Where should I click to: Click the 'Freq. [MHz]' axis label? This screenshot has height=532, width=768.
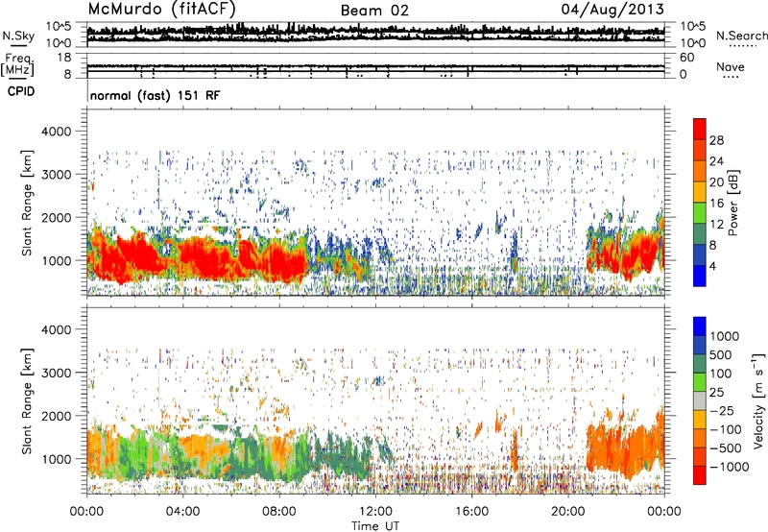pyautogui.click(x=18, y=65)
